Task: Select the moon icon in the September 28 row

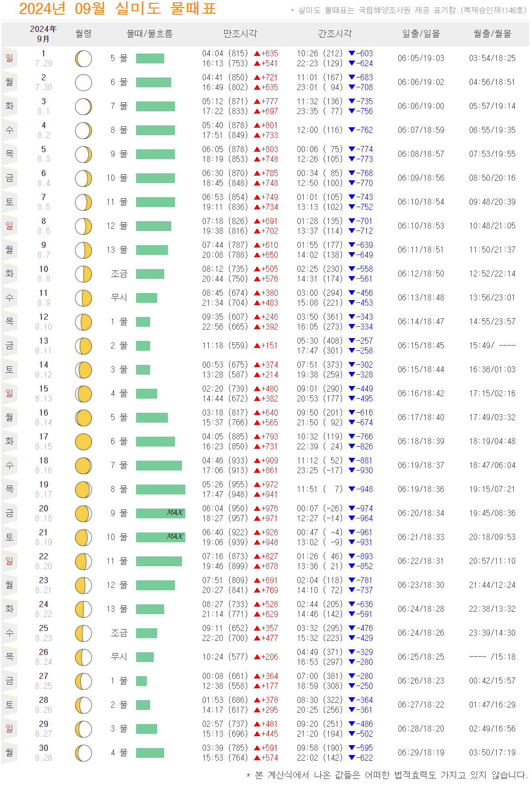Action: 84,705
